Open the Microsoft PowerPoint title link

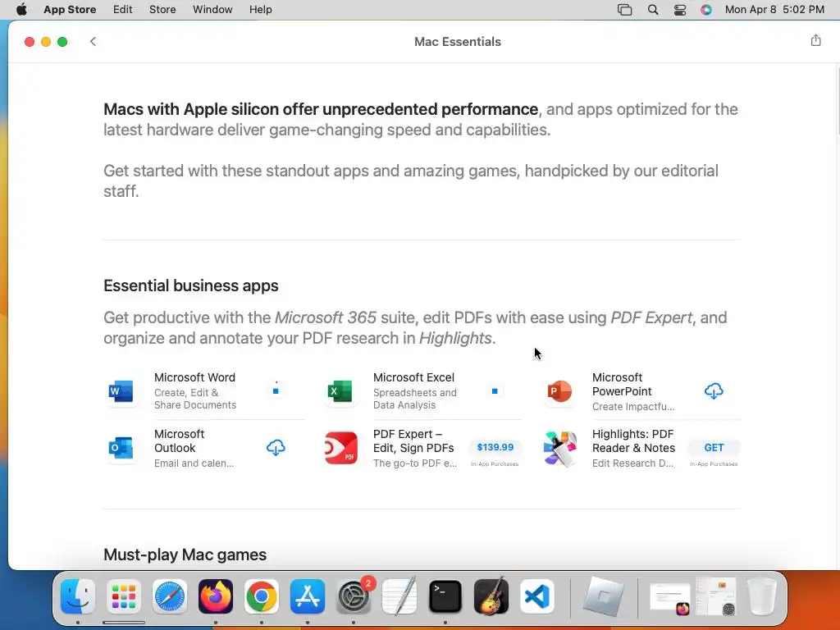point(622,385)
